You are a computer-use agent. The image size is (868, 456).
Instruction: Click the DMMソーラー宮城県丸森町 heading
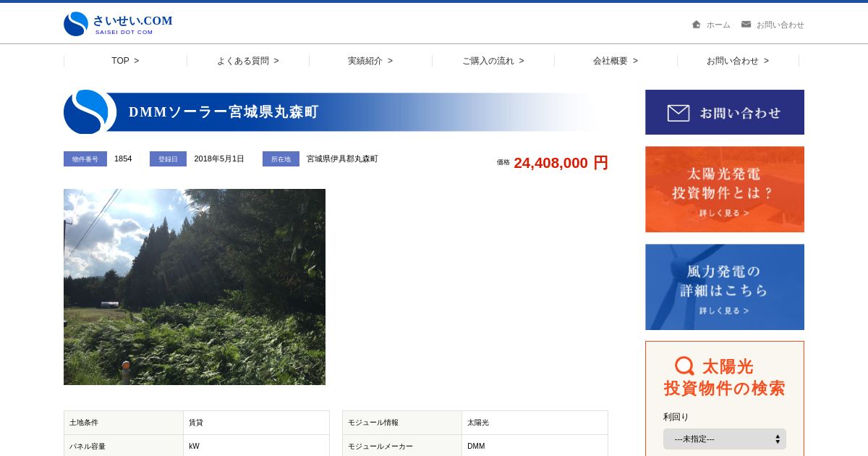coord(224,112)
